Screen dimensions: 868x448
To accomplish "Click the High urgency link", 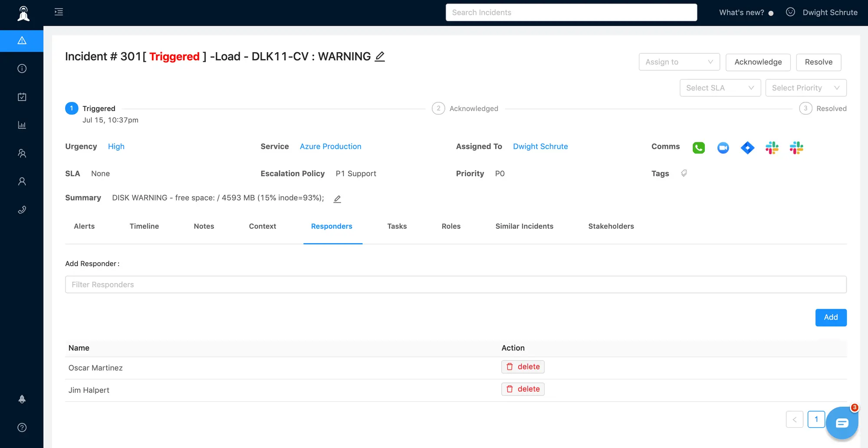I will (116, 147).
